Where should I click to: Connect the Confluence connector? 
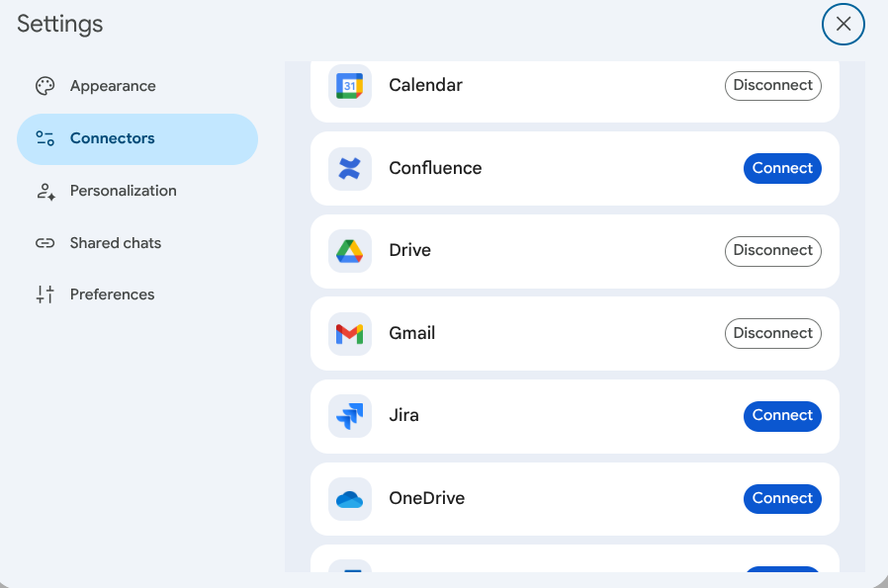pyautogui.click(x=782, y=169)
